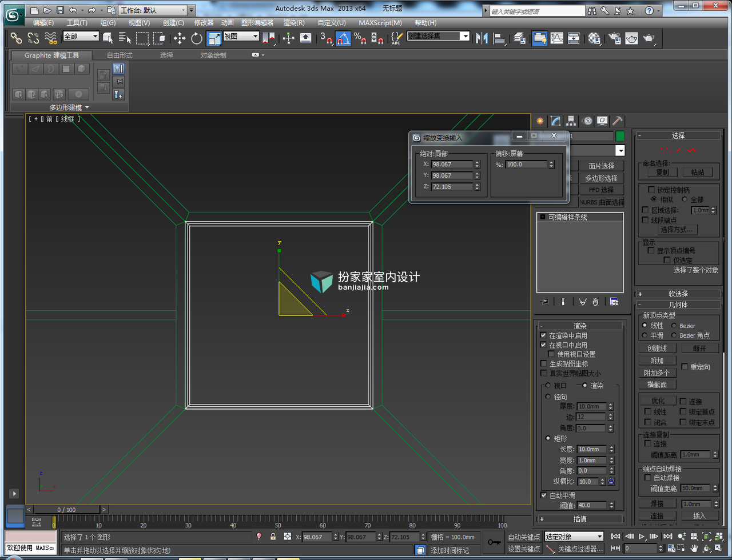
Task: Choose the Bezier vertex type radio
Action: pos(674,326)
